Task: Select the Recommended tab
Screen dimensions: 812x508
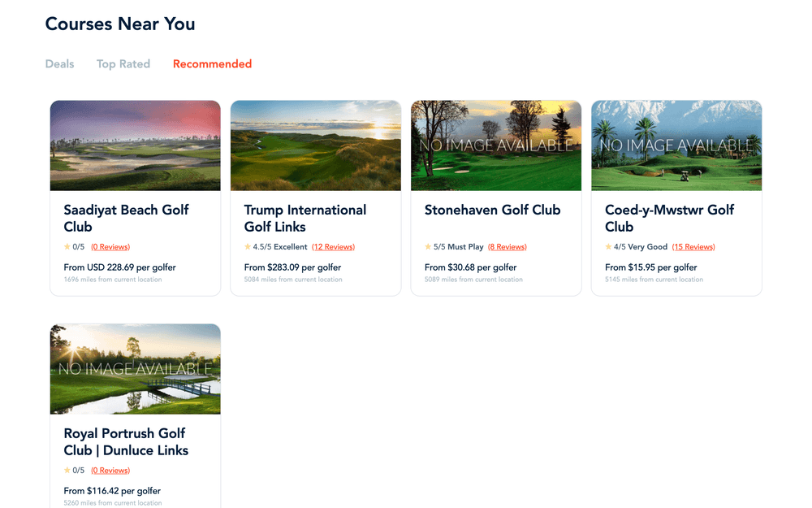Action: (212, 63)
